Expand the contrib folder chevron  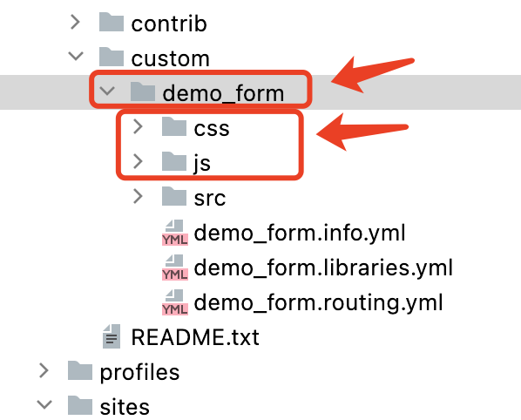pos(76,23)
